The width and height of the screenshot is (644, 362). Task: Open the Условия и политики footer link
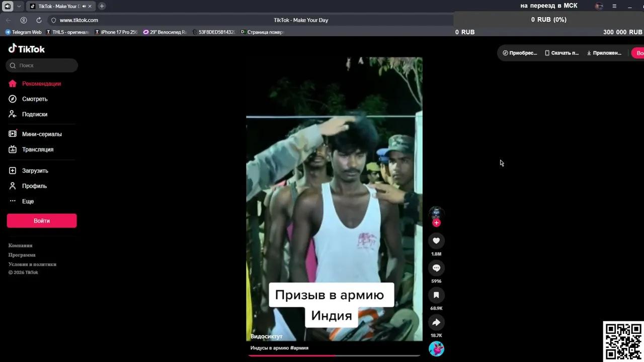coord(32,264)
